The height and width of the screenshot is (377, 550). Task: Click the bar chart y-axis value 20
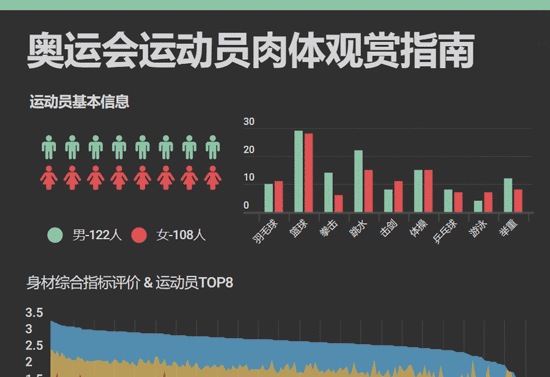pos(249,150)
